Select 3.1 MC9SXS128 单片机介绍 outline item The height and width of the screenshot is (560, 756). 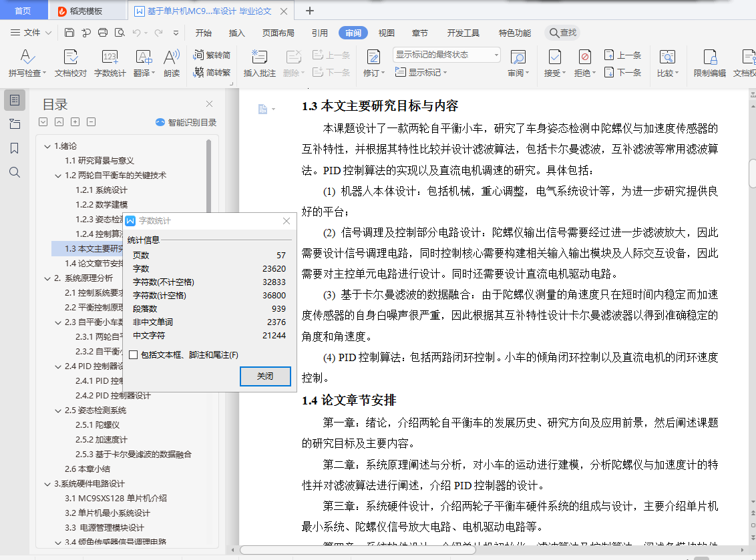(116, 499)
